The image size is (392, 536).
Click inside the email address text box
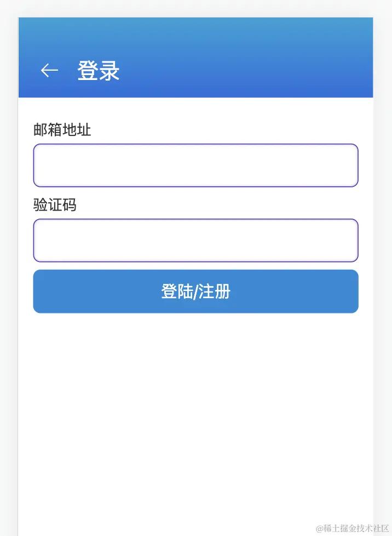tap(195, 165)
